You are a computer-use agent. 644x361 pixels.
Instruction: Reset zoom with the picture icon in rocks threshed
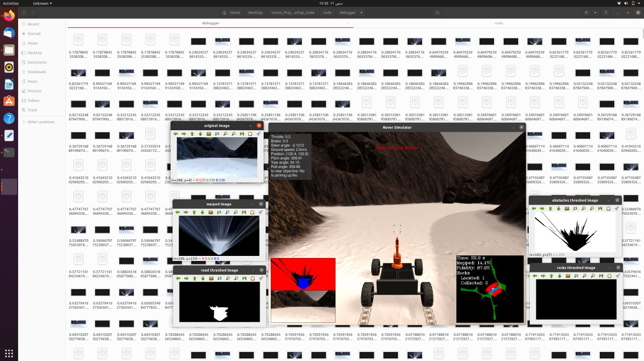click(568, 276)
